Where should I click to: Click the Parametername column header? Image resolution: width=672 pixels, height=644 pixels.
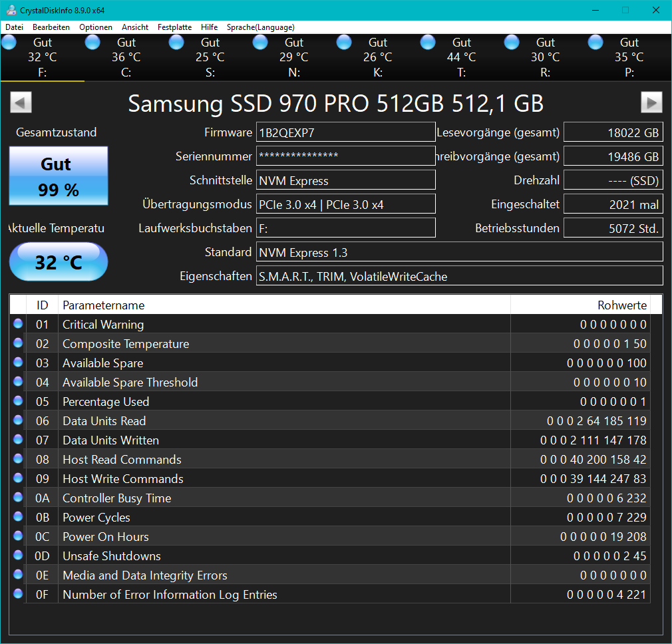(284, 305)
